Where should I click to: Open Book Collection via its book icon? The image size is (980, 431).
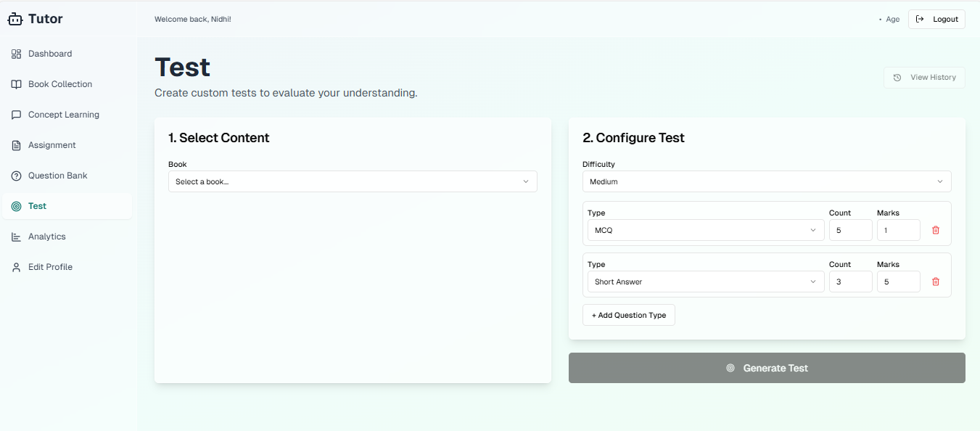[x=15, y=83]
